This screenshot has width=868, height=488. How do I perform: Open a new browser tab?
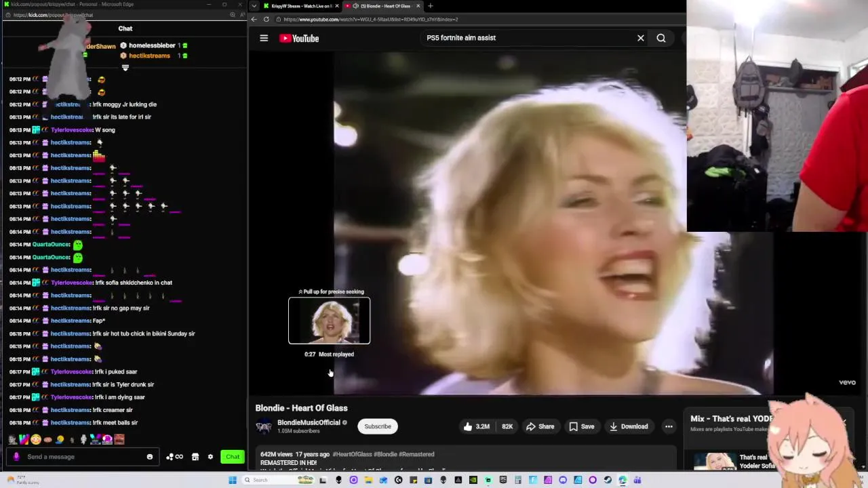(x=430, y=5)
